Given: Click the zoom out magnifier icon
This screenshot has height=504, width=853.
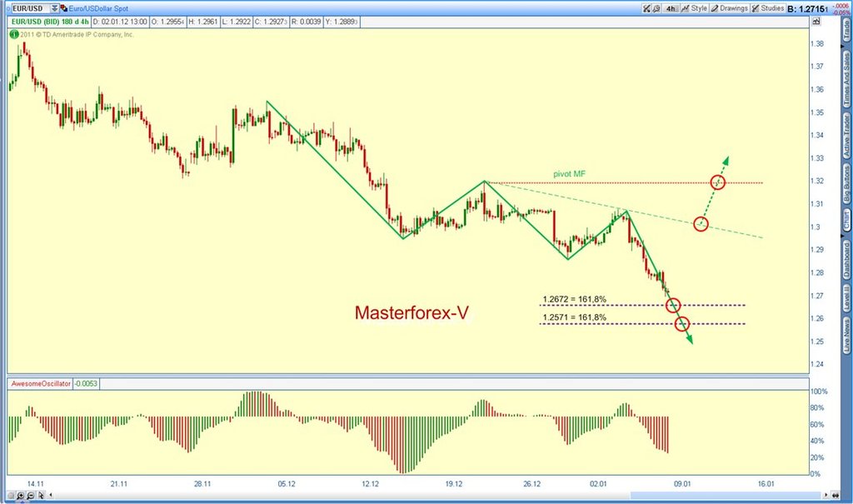Looking at the screenshot, I should coord(30,496).
